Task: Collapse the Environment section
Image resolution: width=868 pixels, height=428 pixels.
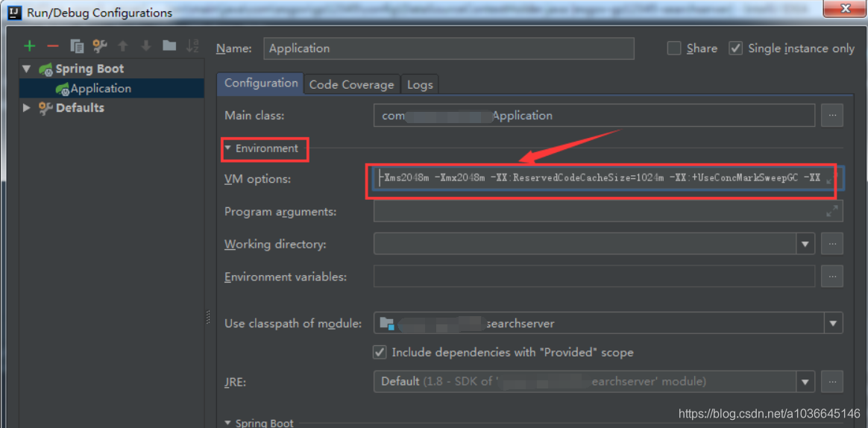Action: [x=228, y=148]
